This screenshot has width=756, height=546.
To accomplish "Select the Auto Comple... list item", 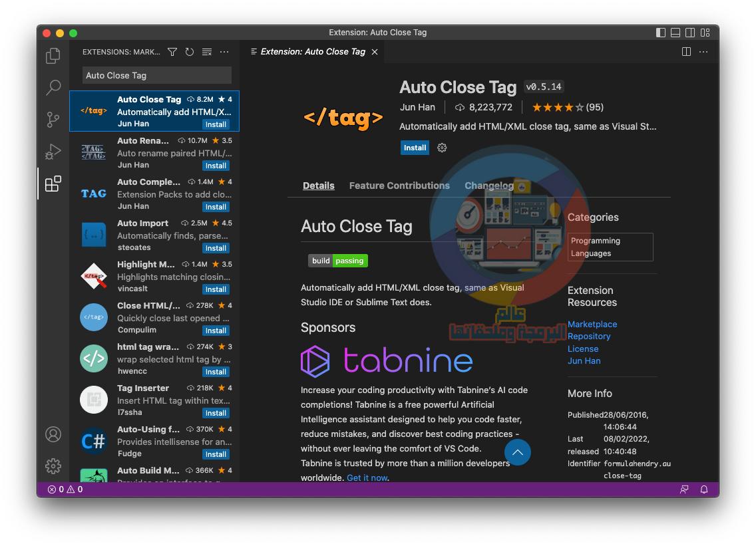I will [x=154, y=194].
